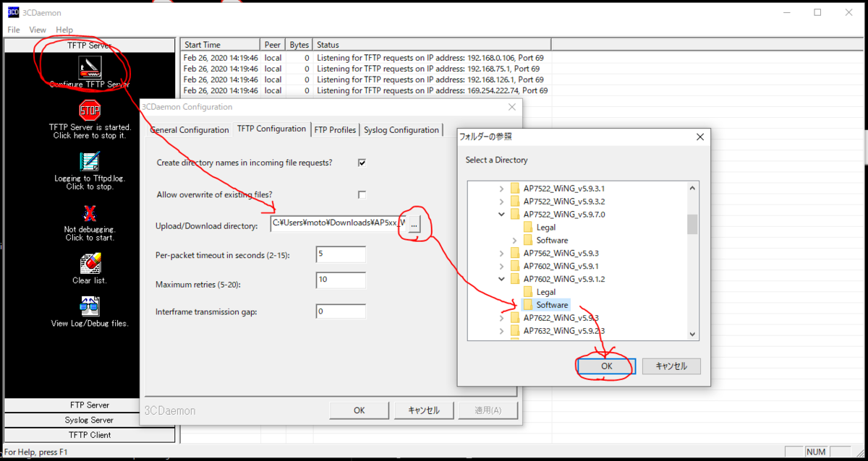
Task: Select log row for IP 169.254.222.74
Action: pos(366,90)
